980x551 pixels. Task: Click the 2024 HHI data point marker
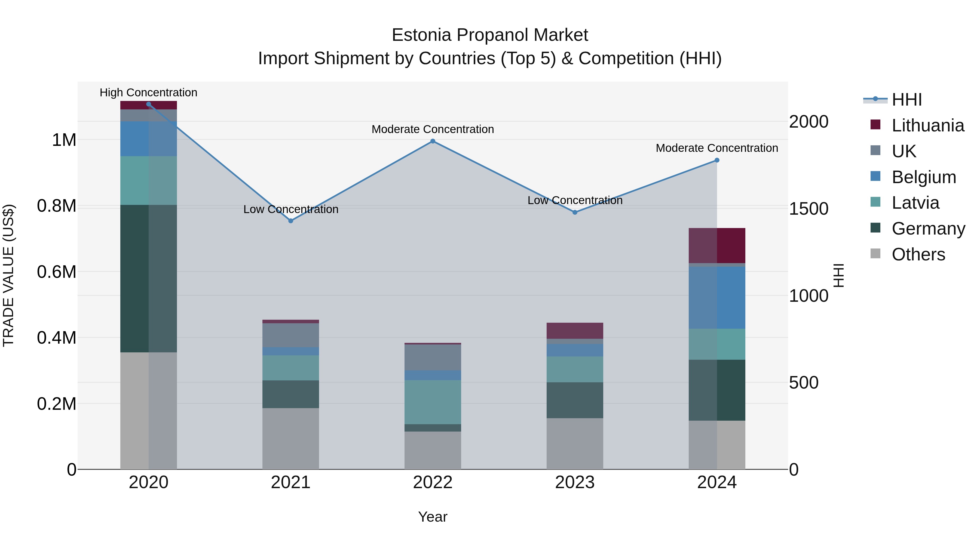tap(717, 161)
